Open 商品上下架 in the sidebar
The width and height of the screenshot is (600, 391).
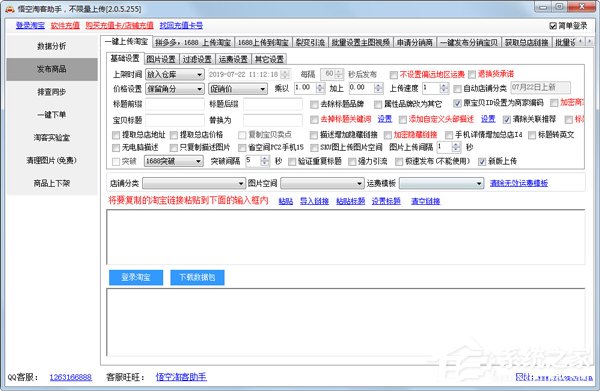(x=52, y=183)
